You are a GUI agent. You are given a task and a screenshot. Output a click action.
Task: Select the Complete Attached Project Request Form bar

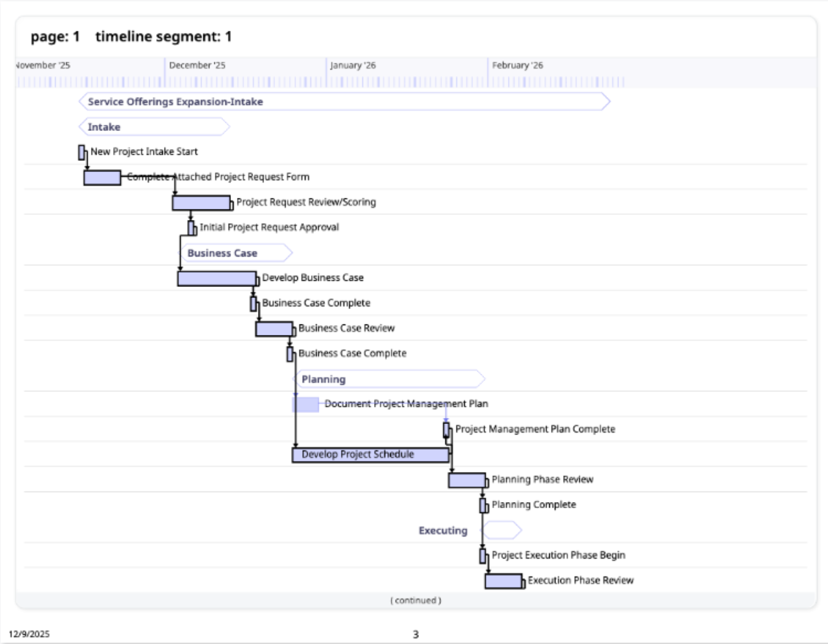click(x=102, y=178)
